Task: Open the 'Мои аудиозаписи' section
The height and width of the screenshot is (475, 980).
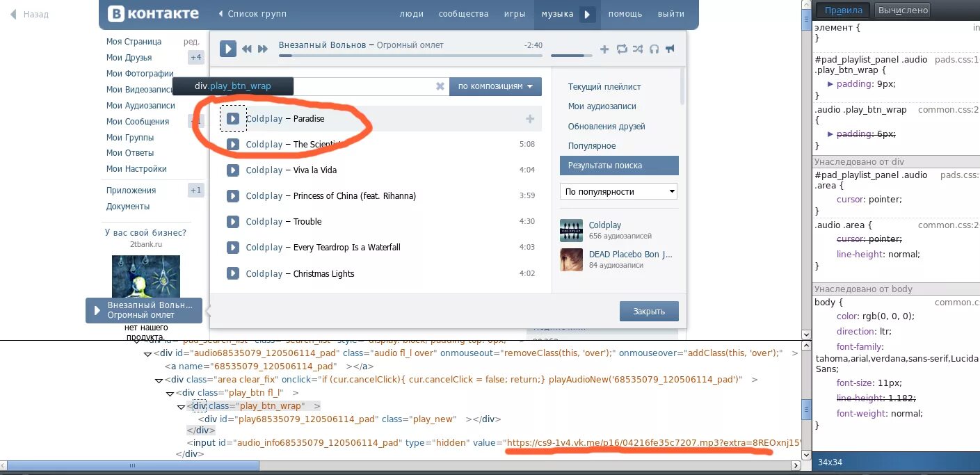Action: pyautogui.click(x=602, y=106)
